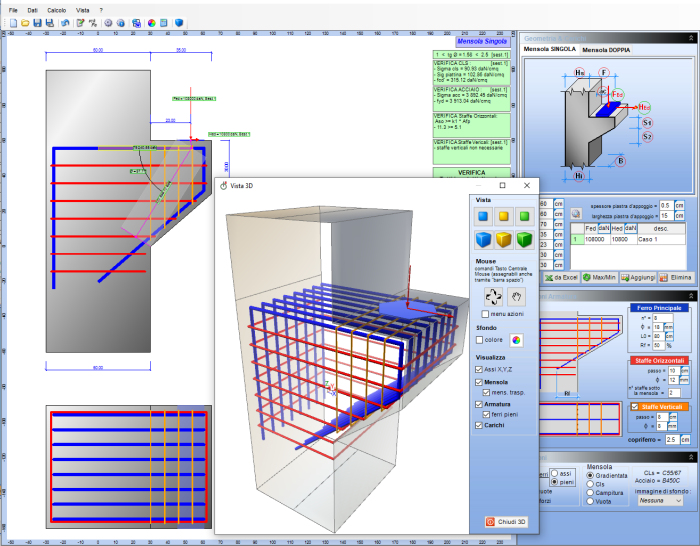Click the Aggiungi button

pyautogui.click(x=638, y=277)
